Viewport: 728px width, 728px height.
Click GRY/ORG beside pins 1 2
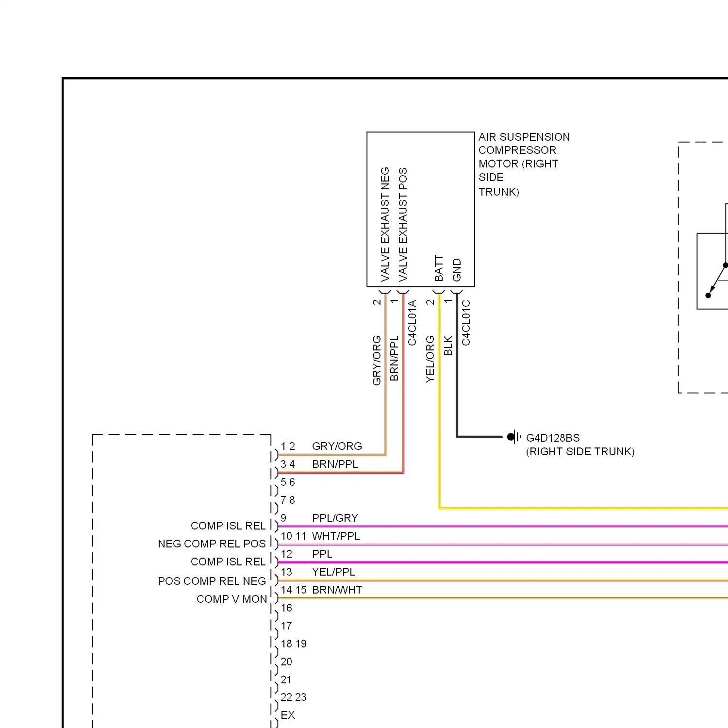point(337,446)
